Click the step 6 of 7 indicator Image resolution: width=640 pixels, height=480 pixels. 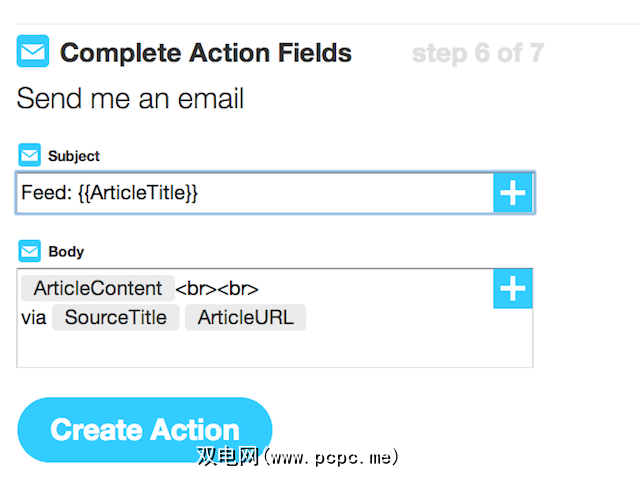(x=477, y=53)
